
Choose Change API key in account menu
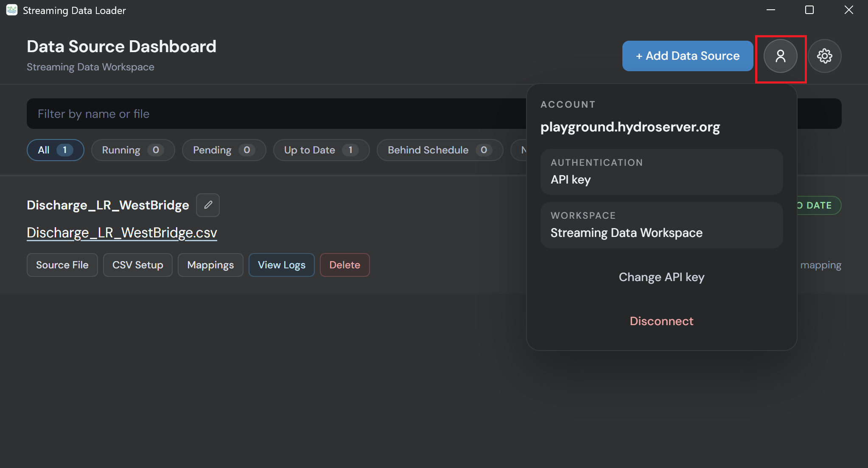pos(661,277)
